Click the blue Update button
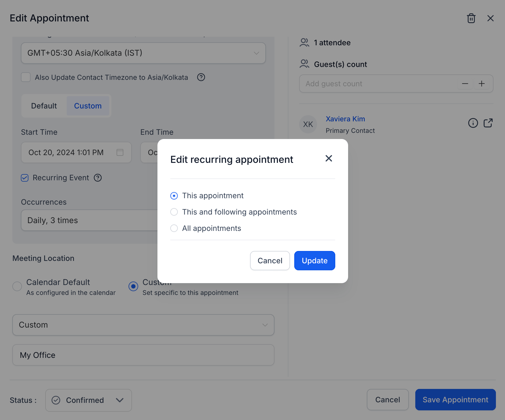Viewport: 505px width, 420px height. (x=315, y=261)
